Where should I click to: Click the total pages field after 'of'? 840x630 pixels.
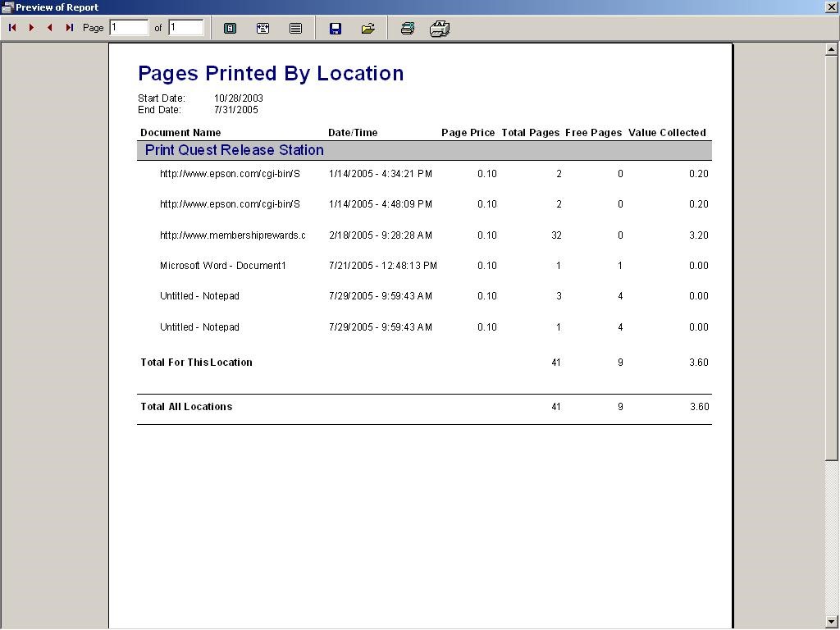(x=186, y=27)
